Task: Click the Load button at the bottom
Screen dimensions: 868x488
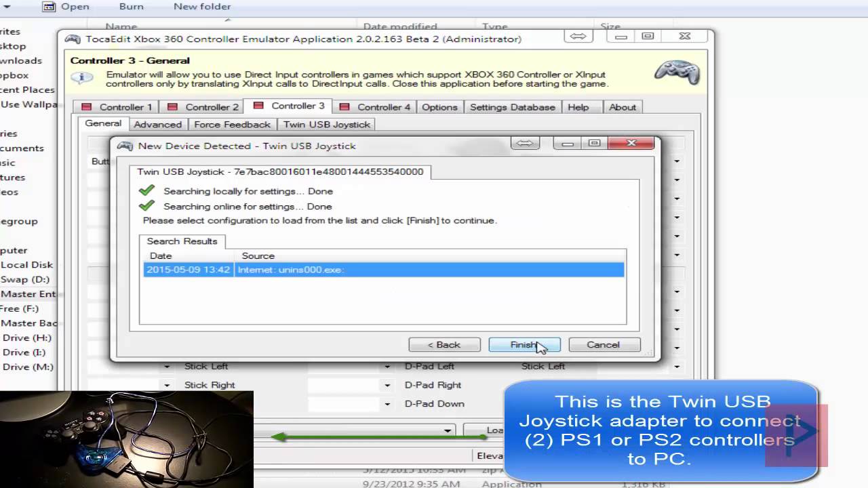Action: [x=484, y=430]
